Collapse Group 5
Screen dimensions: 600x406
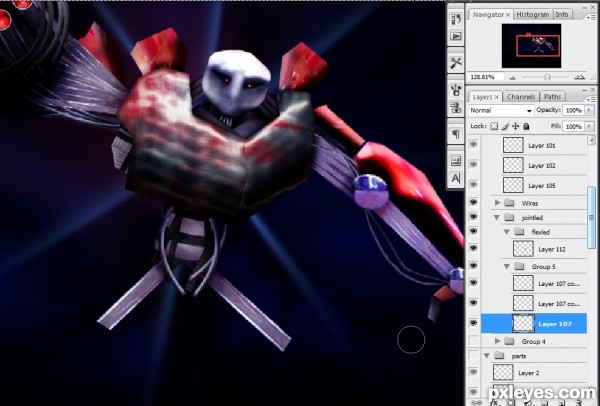(x=507, y=267)
